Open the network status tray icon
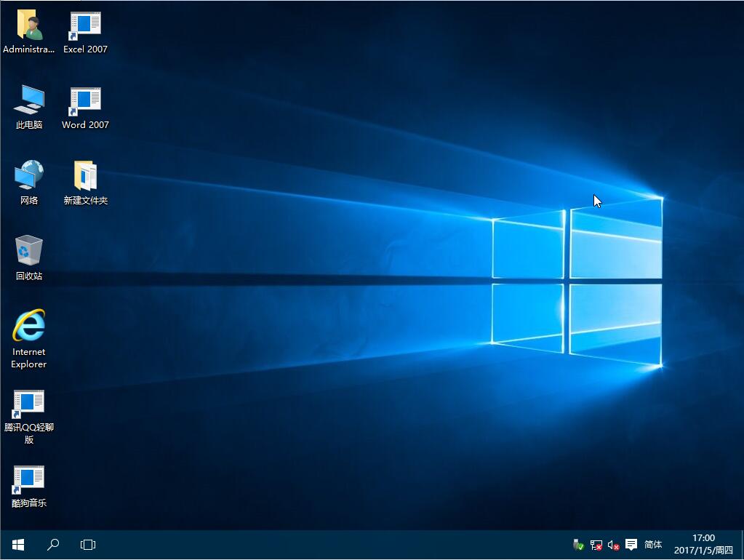 point(596,545)
